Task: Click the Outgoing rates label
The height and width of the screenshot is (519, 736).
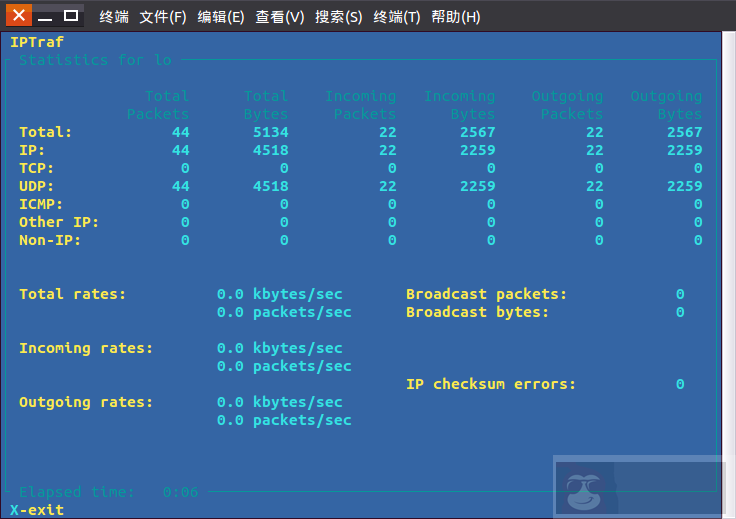Action: 86,402
